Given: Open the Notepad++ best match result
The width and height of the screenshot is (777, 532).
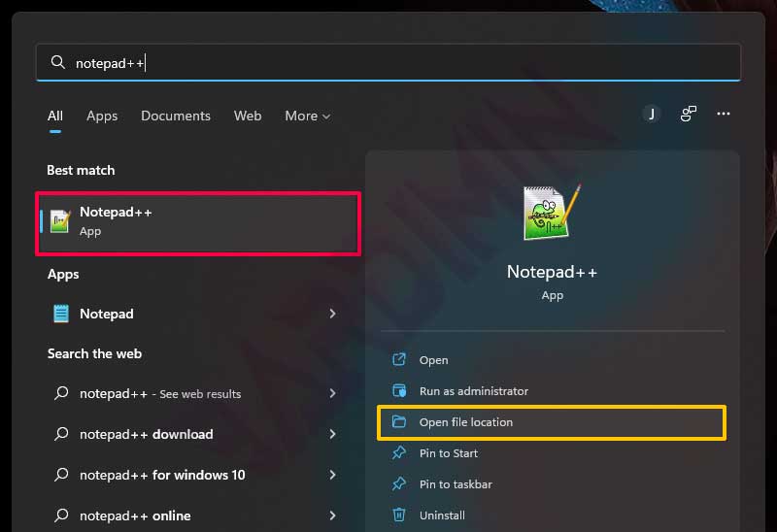Looking at the screenshot, I should (198, 223).
